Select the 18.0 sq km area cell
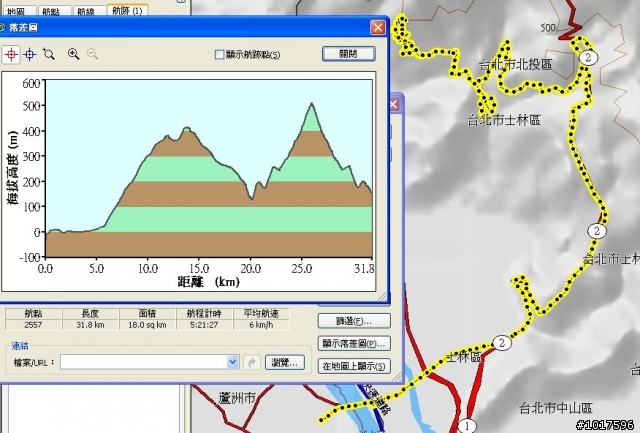Image resolution: width=640 pixels, height=433 pixels. point(147,325)
